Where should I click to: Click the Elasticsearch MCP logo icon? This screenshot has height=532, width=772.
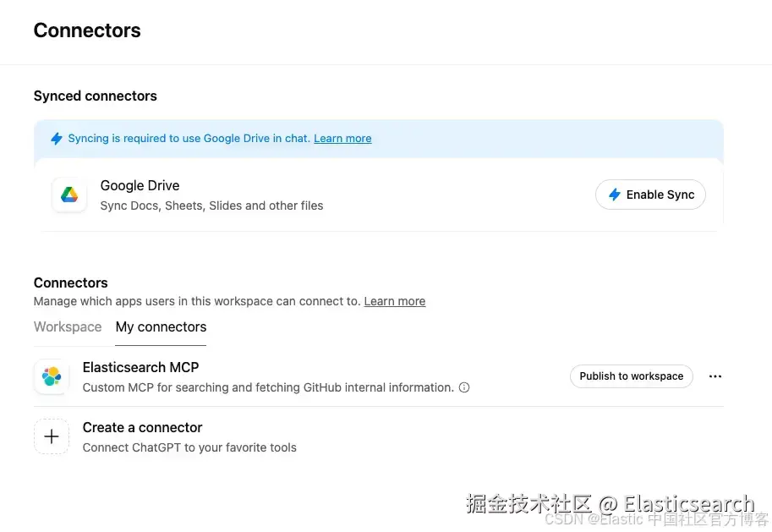52,377
